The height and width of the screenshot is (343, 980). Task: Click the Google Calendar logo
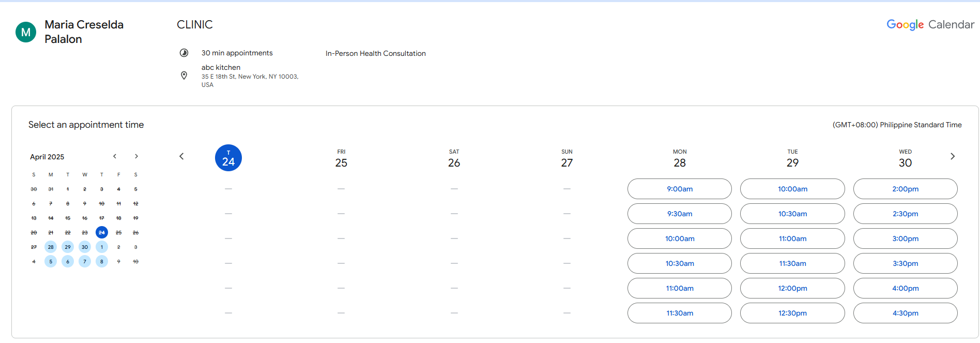pos(930,24)
